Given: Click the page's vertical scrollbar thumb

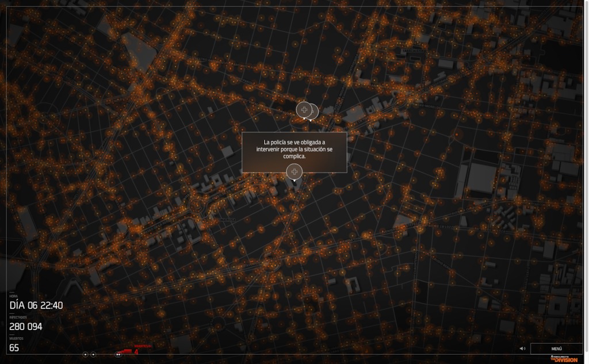Looking at the screenshot, I should click(586, 177).
